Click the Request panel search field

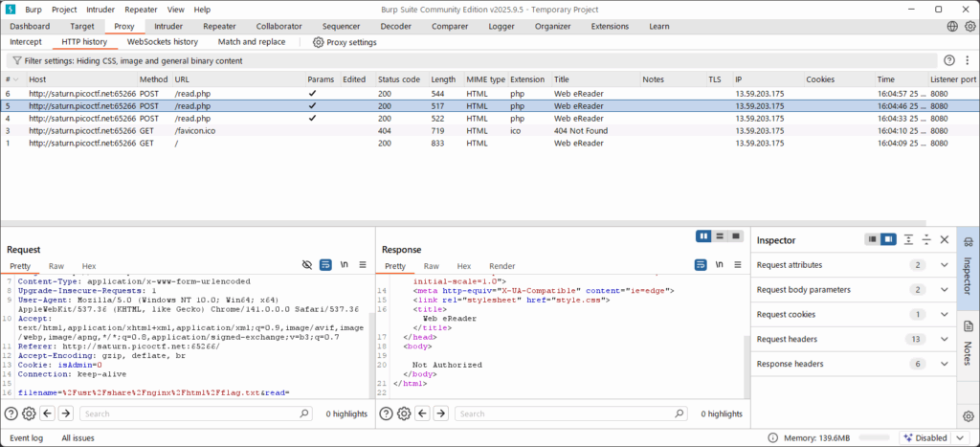[x=191, y=413]
